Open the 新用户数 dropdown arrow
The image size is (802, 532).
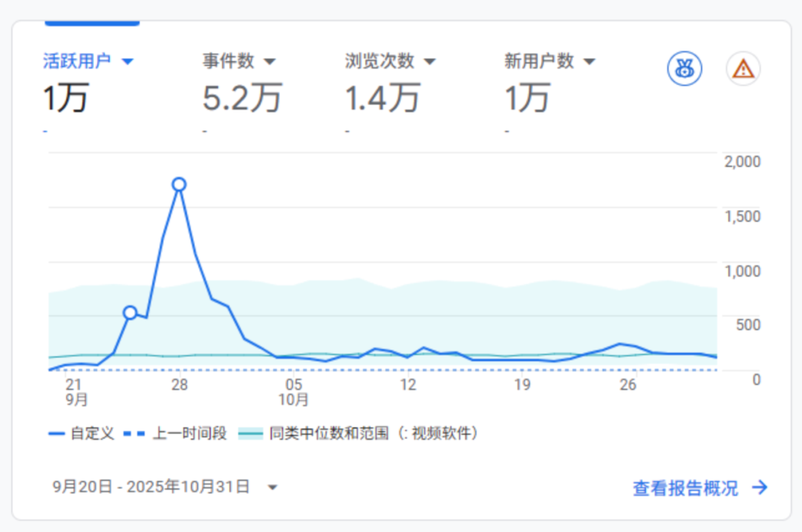[x=589, y=61]
